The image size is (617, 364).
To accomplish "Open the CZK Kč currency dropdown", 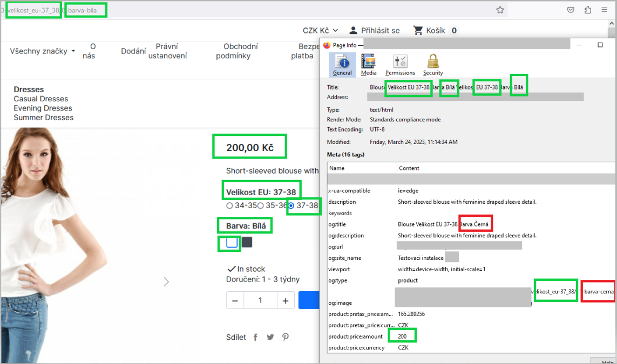I will pos(319,30).
